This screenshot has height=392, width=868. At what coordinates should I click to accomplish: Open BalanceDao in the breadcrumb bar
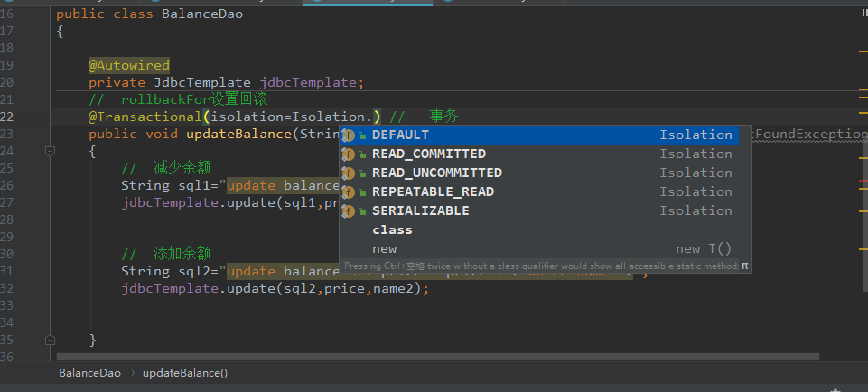click(x=89, y=373)
